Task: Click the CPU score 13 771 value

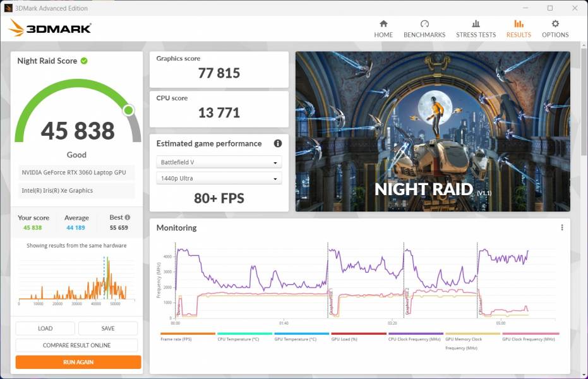Action: tap(219, 113)
